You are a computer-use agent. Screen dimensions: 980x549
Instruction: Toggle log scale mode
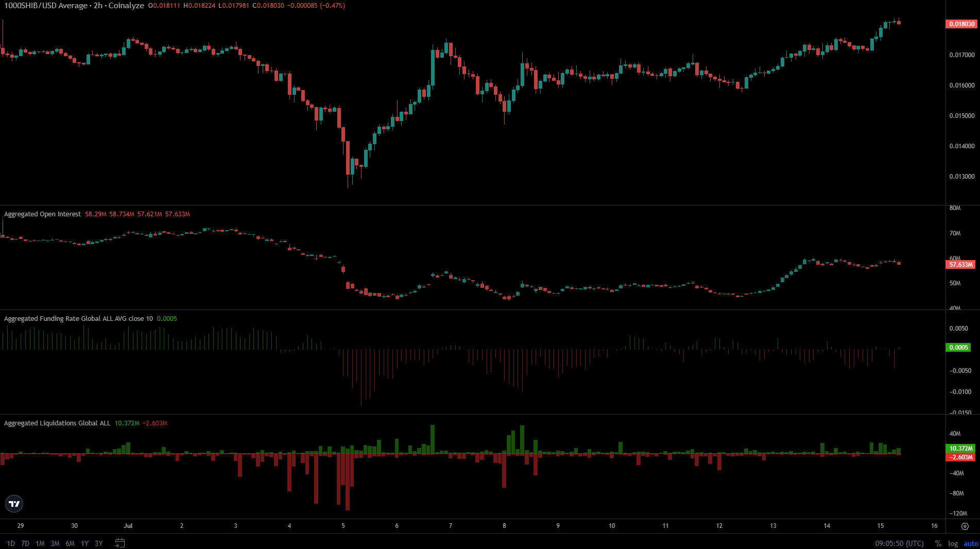pyautogui.click(x=953, y=543)
